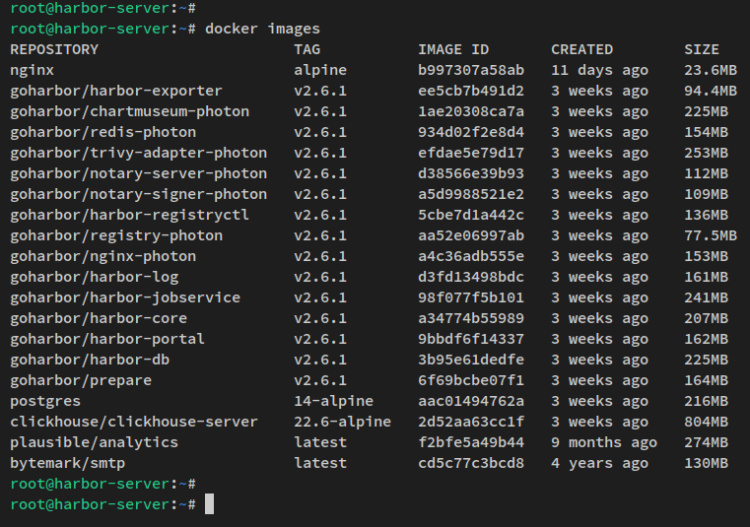Click the IMAGE ID column header
Screen dimensions: 750x527
(x=452, y=49)
